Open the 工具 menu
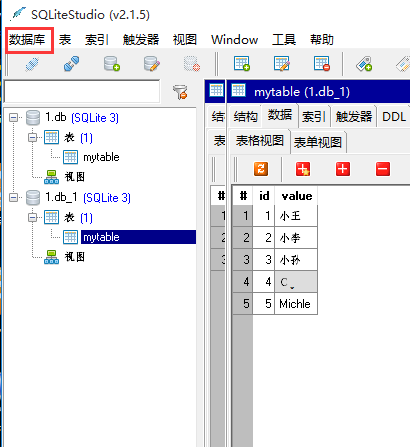This screenshot has height=447, width=410. click(x=284, y=40)
